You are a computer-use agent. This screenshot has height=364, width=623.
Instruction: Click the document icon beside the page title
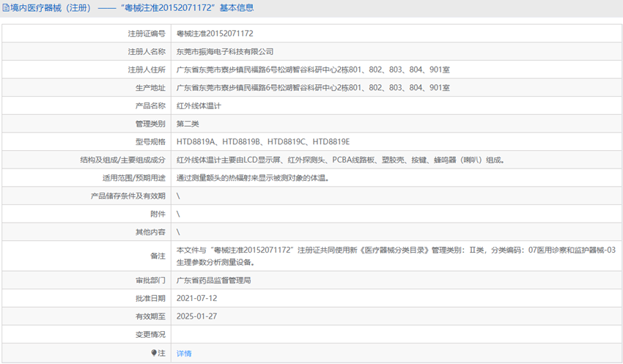[x=6, y=8]
